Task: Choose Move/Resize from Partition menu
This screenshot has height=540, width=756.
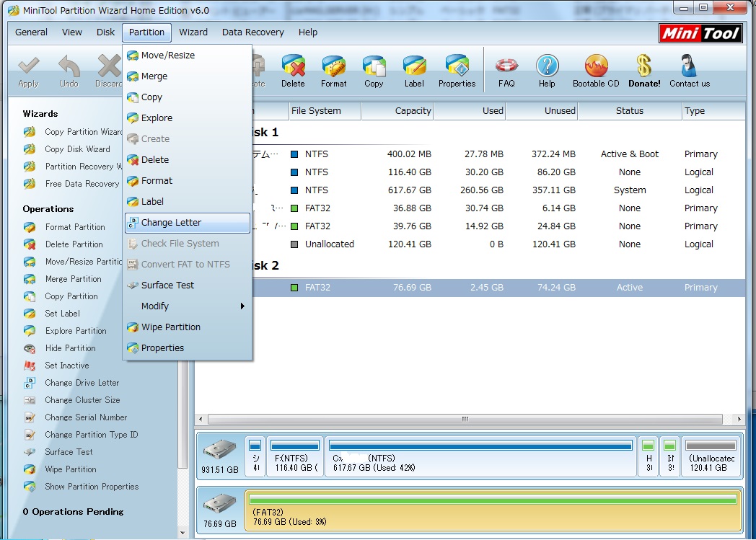Action: [x=188, y=56]
